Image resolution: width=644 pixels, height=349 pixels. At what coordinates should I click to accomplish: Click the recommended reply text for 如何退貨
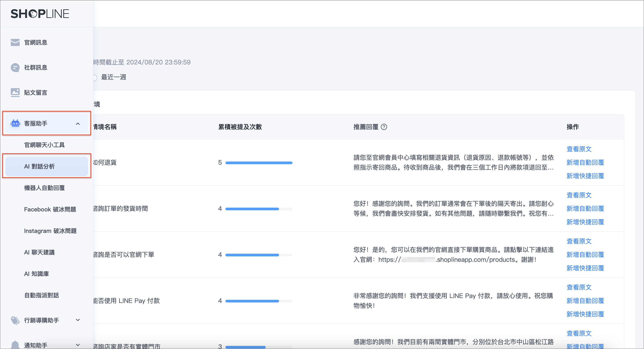[453, 163]
